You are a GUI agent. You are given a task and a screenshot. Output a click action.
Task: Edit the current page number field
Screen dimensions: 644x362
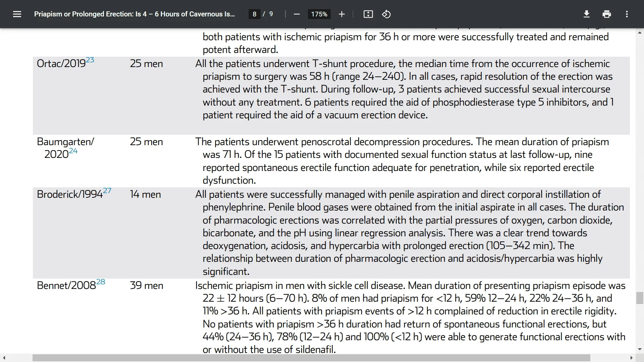click(255, 14)
